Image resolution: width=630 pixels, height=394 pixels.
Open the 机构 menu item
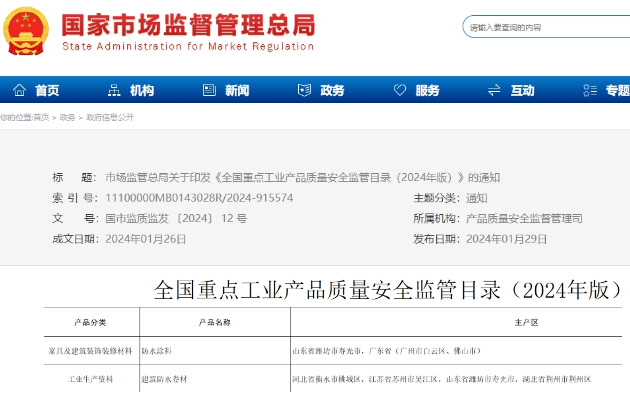(142, 90)
